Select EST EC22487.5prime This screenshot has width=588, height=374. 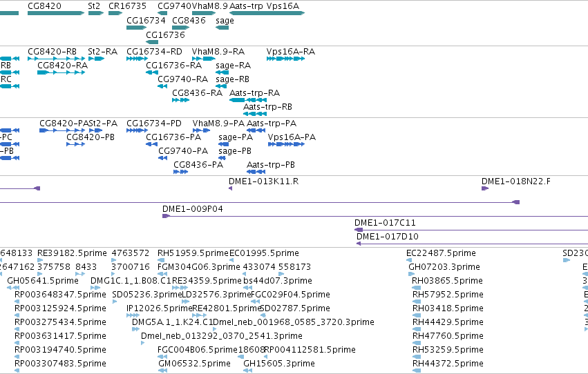[409, 260]
